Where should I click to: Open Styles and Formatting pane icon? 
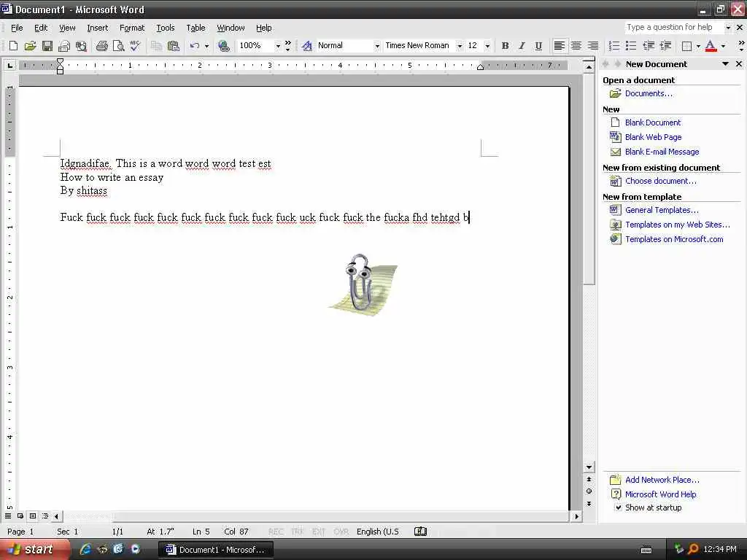point(307,46)
